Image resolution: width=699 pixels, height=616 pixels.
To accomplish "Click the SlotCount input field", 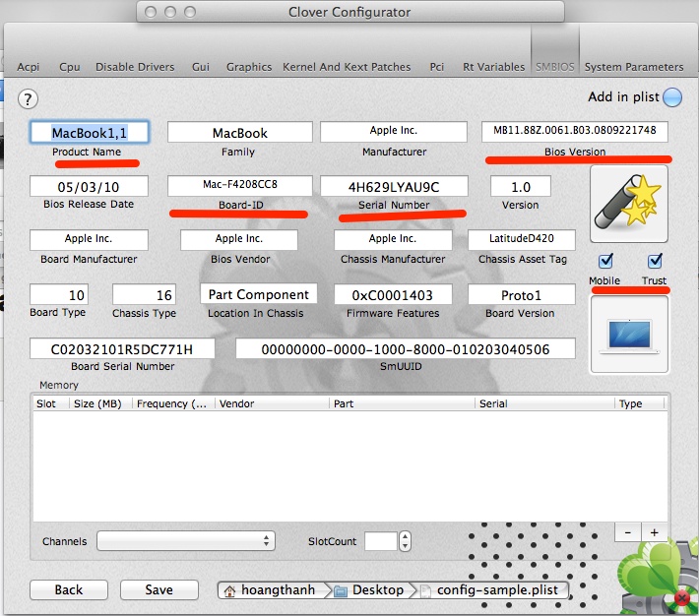I will coord(381,541).
